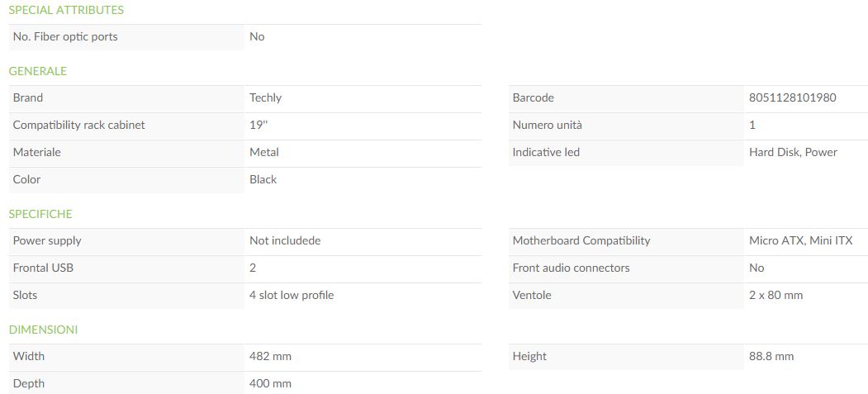Click the SPECIAL ATTRIBUTES section heading

click(x=66, y=10)
